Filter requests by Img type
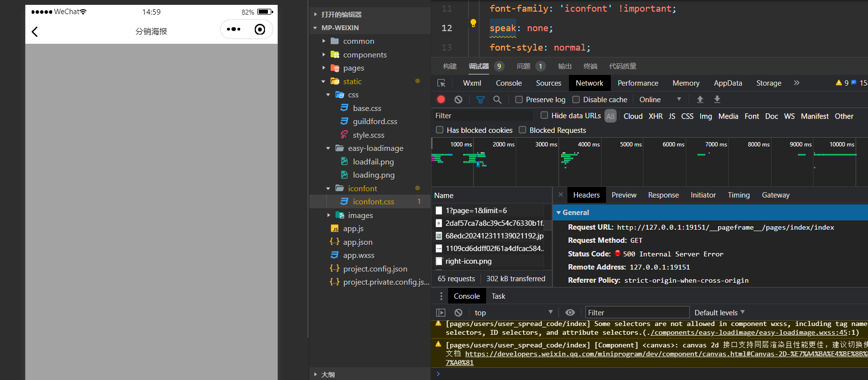This screenshot has width=868, height=380. click(706, 116)
